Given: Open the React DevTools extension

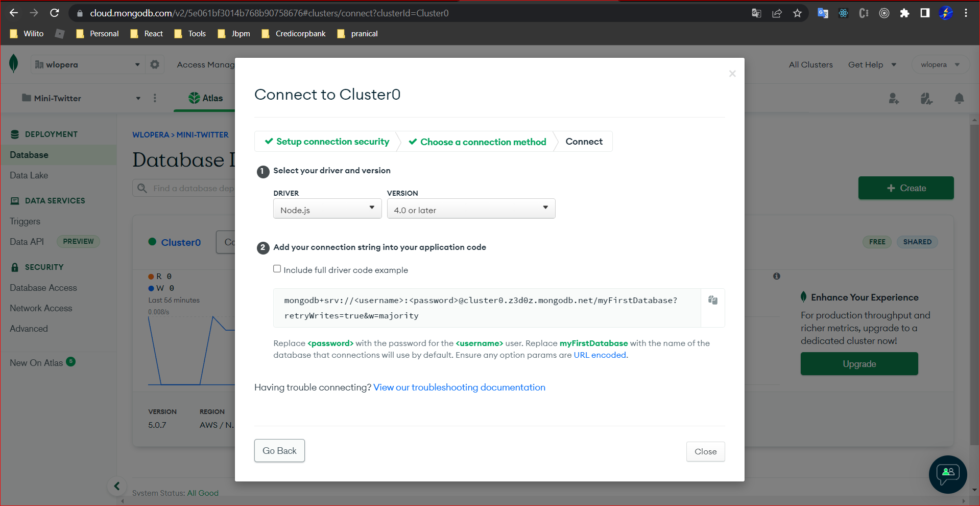Looking at the screenshot, I should [843, 13].
